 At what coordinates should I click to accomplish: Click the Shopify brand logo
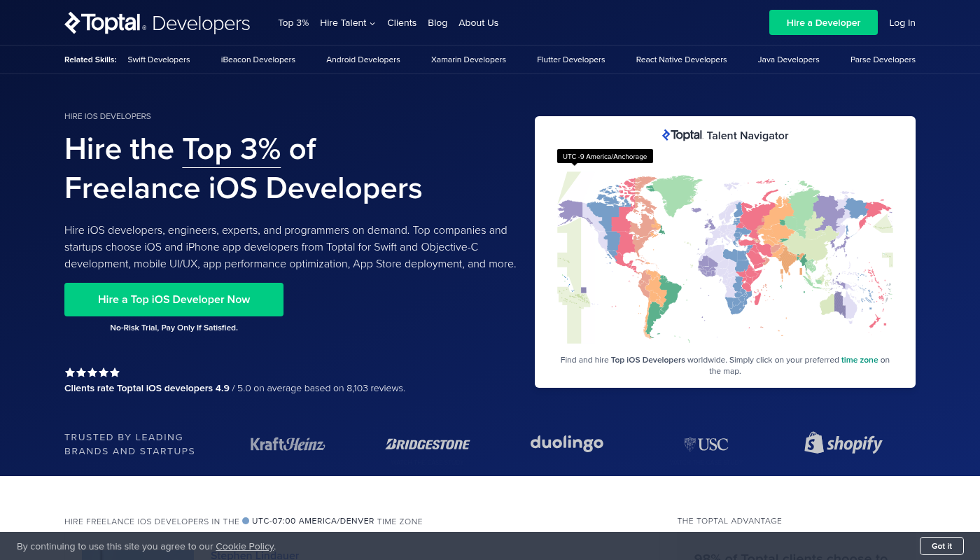(843, 443)
